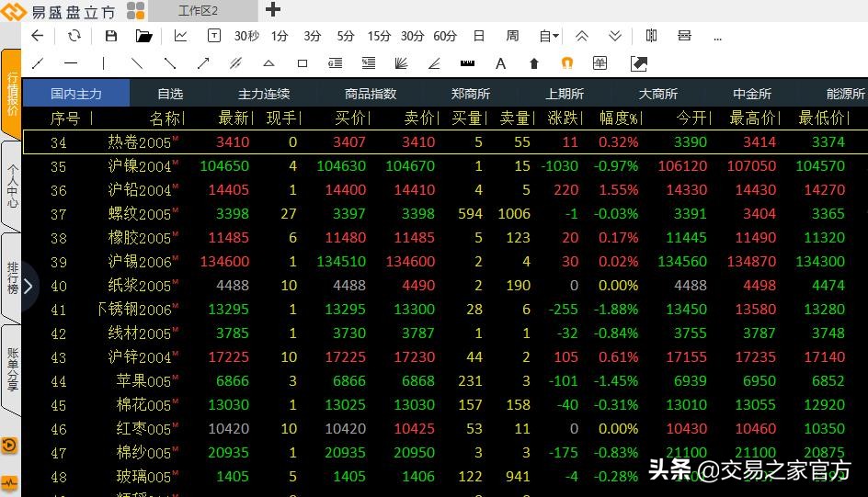Select the vertical line drawing tool
The height and width of the screenshot is (497, 868).
click(104, 63)
